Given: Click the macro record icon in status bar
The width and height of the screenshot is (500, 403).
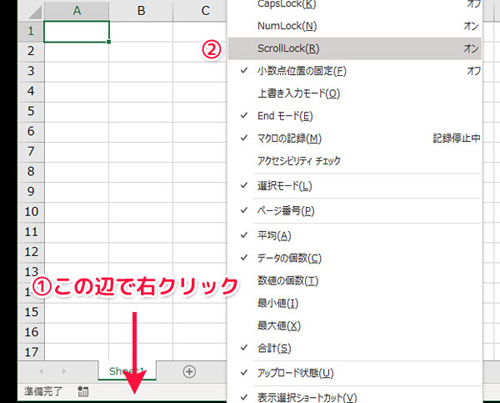Looking at the screenshot, I should (x=83, y=392).
